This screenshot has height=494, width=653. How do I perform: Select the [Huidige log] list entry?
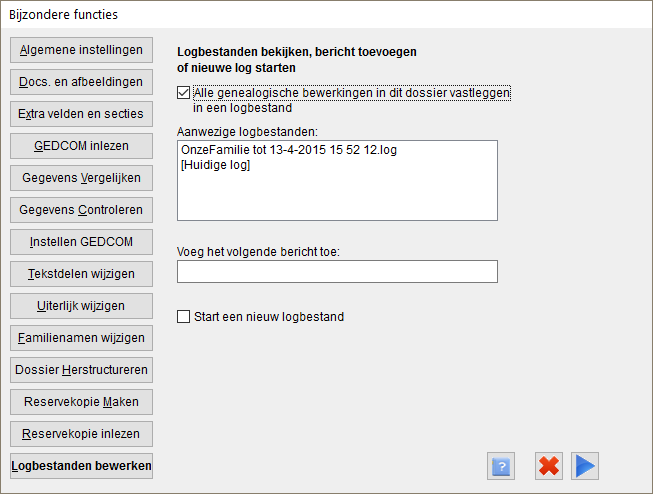coord(215,165)
